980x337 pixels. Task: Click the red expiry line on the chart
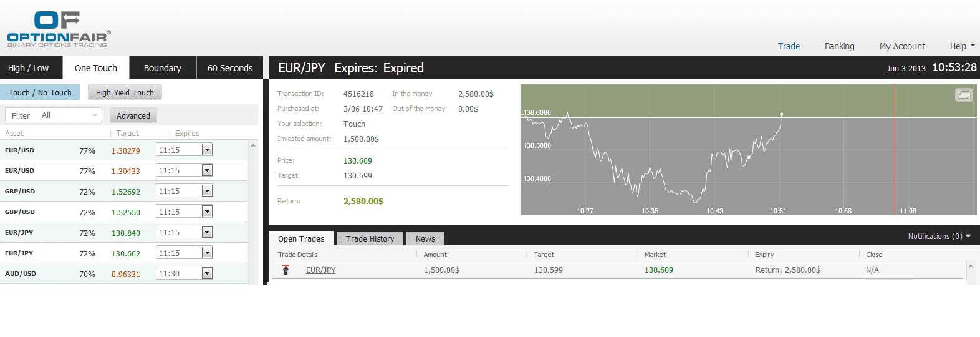895,162
